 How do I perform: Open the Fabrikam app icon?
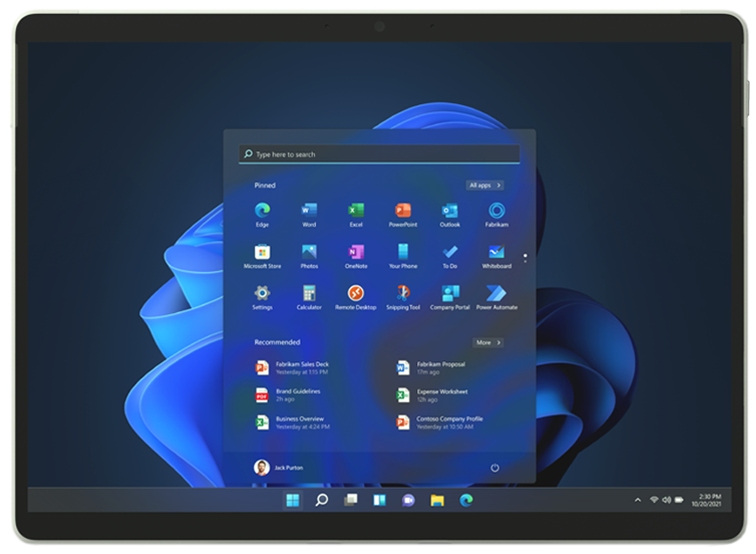496,214
